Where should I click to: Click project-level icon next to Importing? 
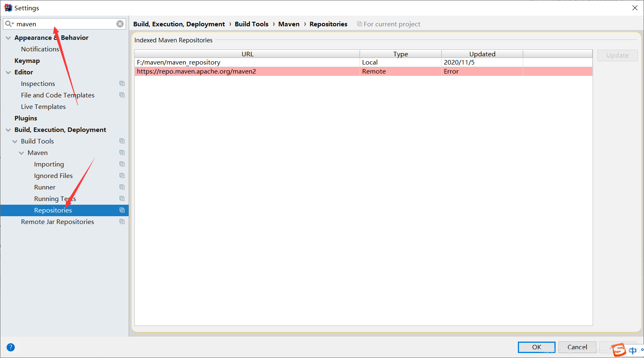[x=122, y=164]
